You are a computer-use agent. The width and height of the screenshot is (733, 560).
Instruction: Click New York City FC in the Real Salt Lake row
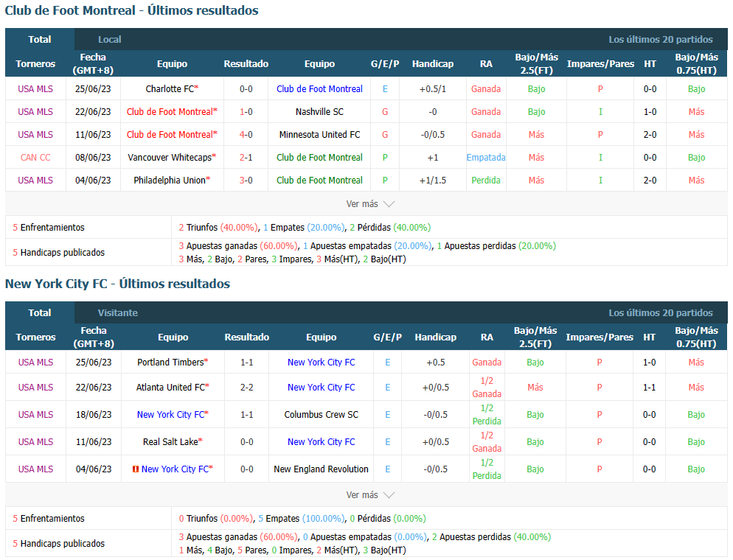(322, 441)
